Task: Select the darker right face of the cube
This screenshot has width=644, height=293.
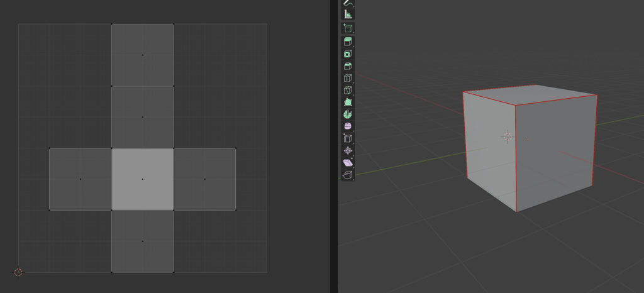Action: [555, 152]
